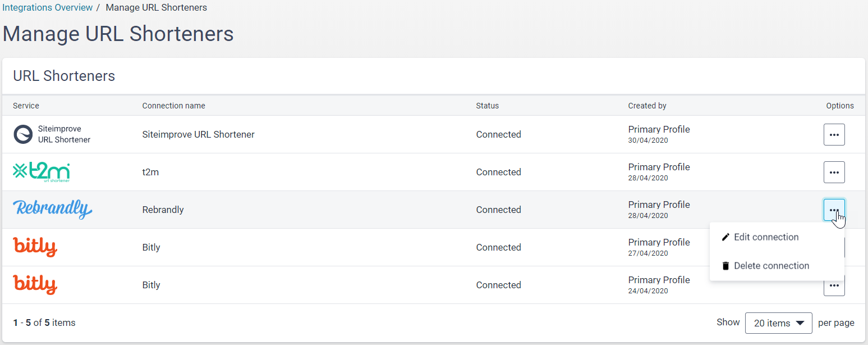Click the last bitly logo
868x345 pixels.
click(x=35, y=285)
